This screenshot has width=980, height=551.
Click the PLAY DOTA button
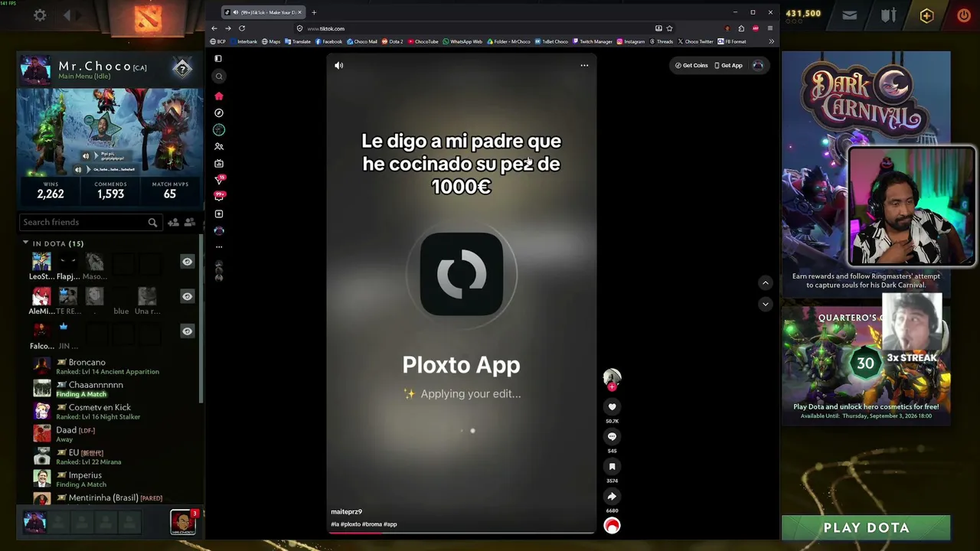click(x=866, y=527)
